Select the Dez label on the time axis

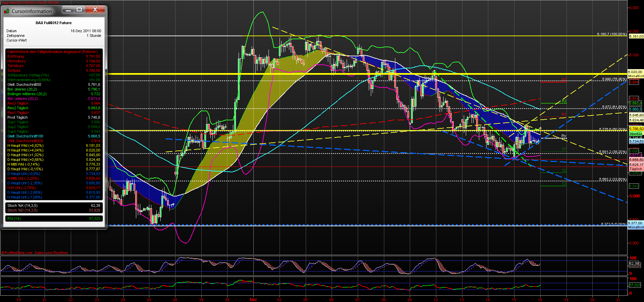pyautogui.click(x=253, y=299)
